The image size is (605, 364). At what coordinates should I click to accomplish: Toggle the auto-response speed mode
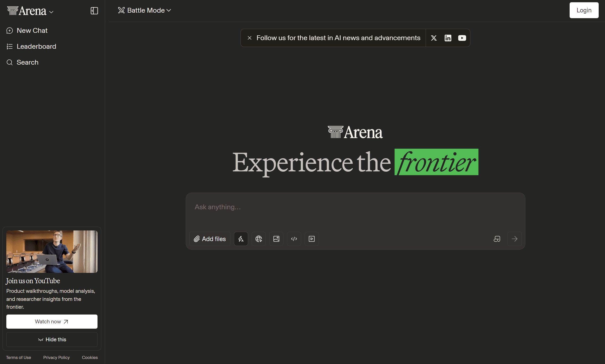tap(241, 239)
